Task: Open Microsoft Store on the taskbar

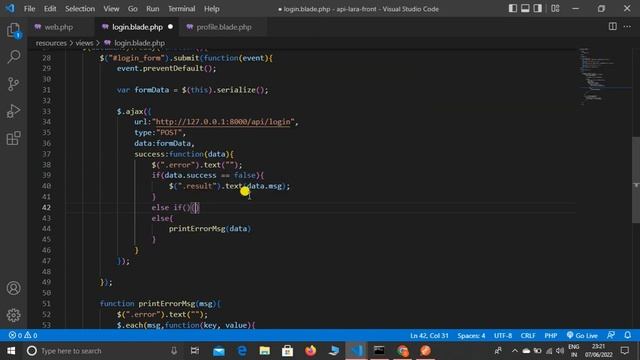Action: pos(287,351)
